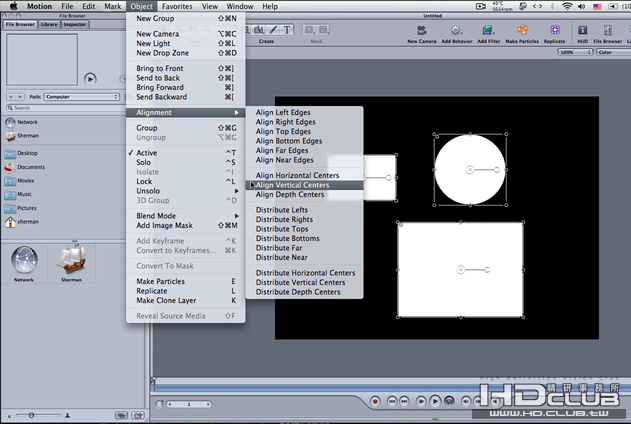Click the Add Filter toolbar icon
Image resolution: width=631 pixels, height=424 pixels.
488,31
